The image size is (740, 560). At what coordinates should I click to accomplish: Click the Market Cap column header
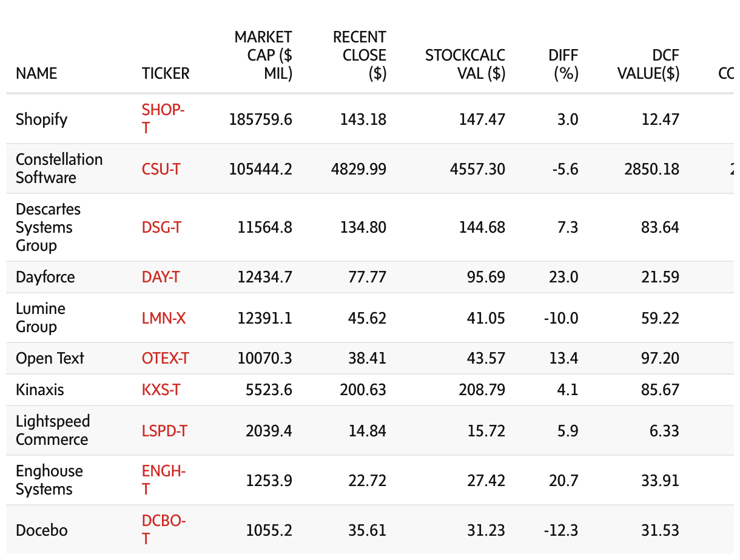pyautogui.click(x=263, y=55)
